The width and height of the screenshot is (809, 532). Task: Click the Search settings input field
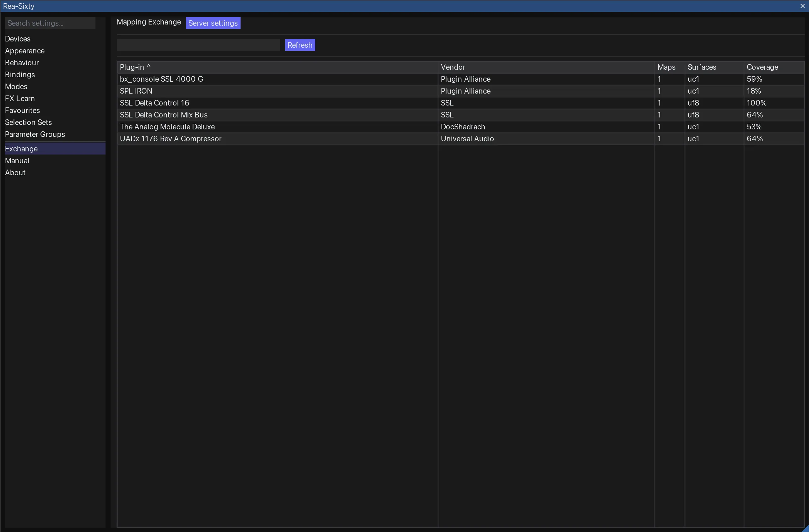(50, 23)
